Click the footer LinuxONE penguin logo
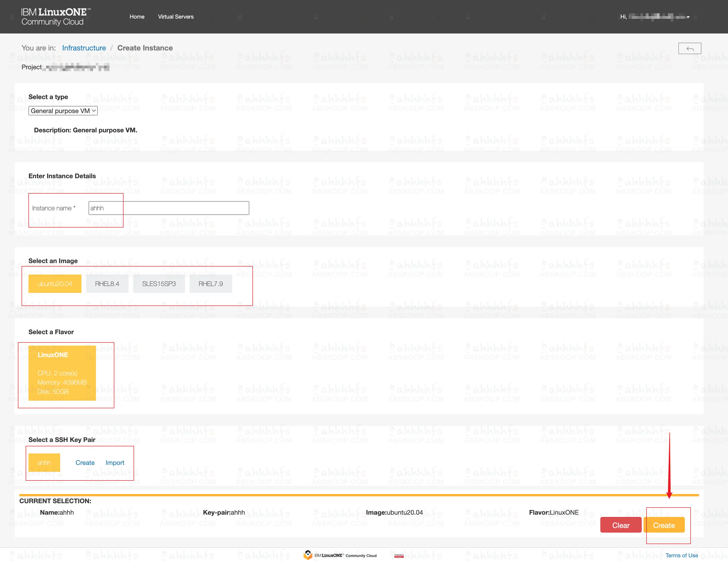The width and height of the screenshot is (728, 561). [x=308, y=555]
